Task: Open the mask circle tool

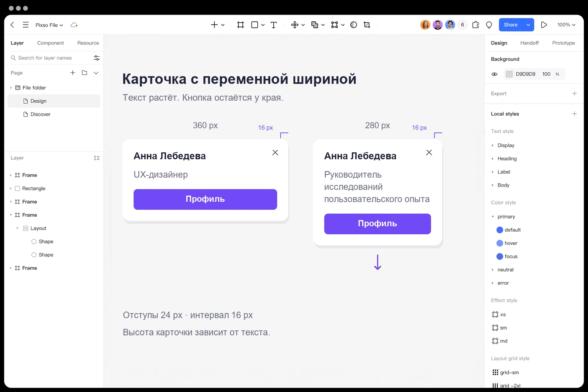Action: (x=354, y=25)
